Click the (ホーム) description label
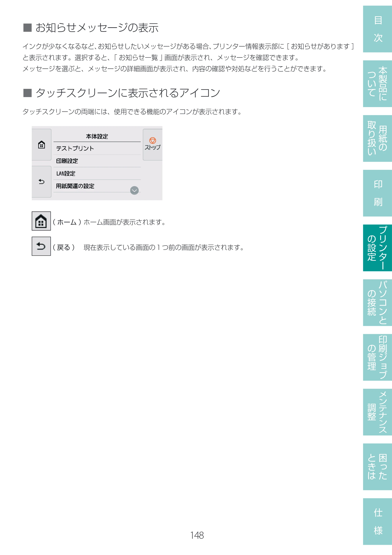Image resolution: width=392 pixels, height=555 pixels. [67, 222]
